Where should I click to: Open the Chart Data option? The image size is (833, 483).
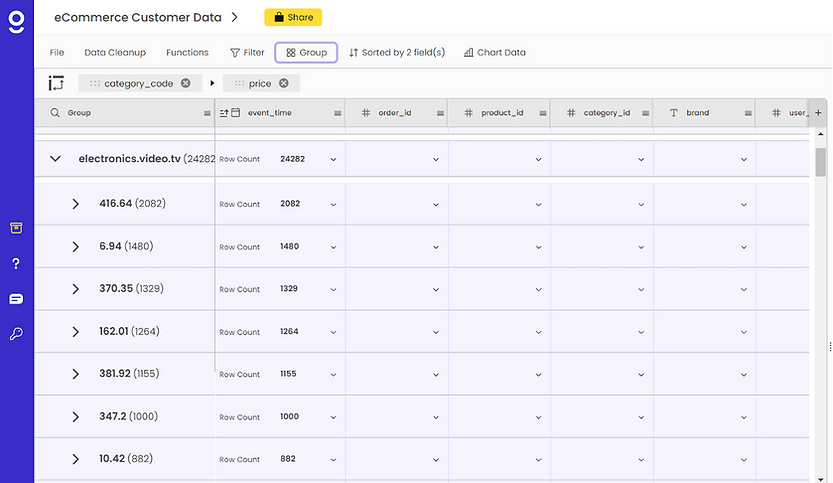tap(495, 52)
